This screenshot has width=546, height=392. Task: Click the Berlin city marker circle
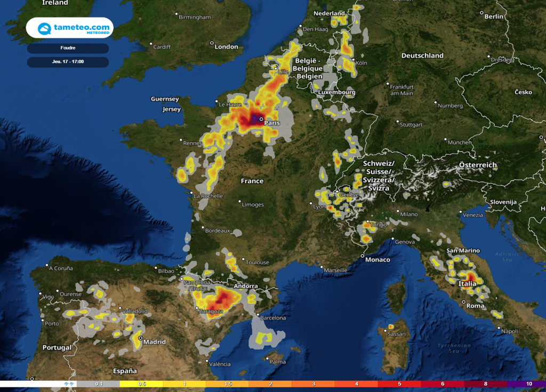(481, 13)
